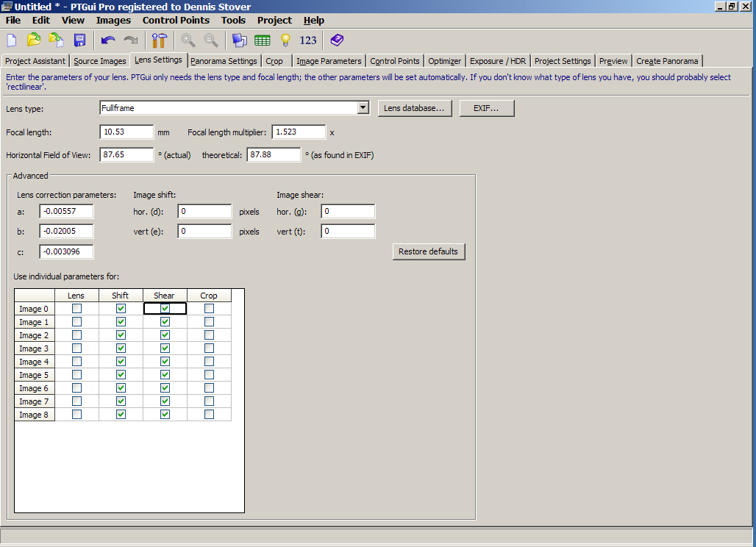Viewport: 756px width, 547px height.
Task: Tick the Crop checkbox for Image 3
Action: (x=210, y=348)
